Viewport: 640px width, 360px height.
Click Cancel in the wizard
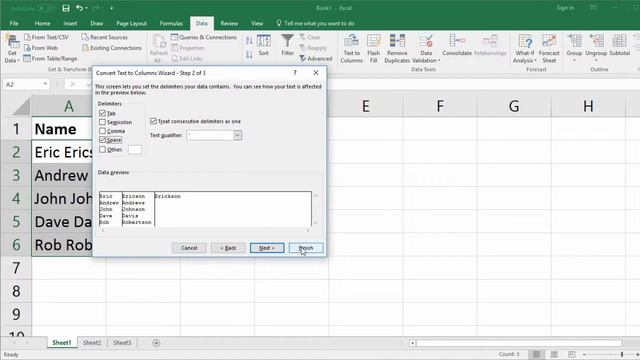click(189, 248)
